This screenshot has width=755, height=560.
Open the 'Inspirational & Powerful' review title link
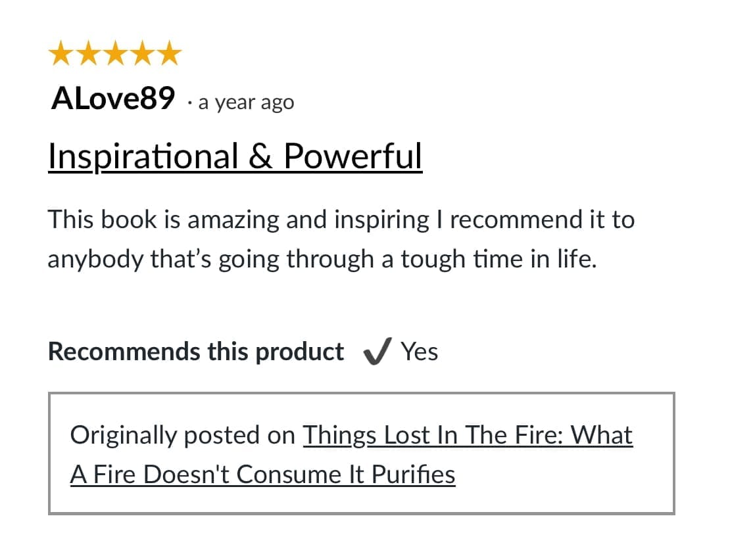[x=235, y=156]
